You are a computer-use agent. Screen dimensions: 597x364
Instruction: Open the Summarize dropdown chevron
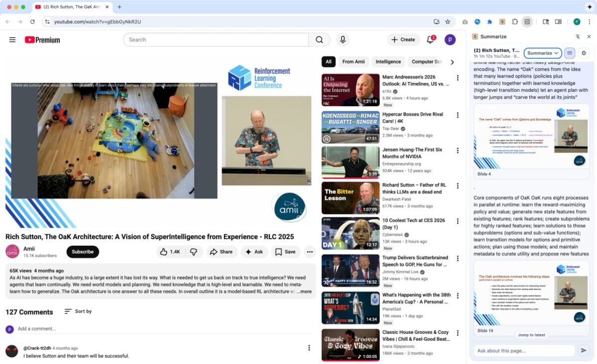pos(553,53)
